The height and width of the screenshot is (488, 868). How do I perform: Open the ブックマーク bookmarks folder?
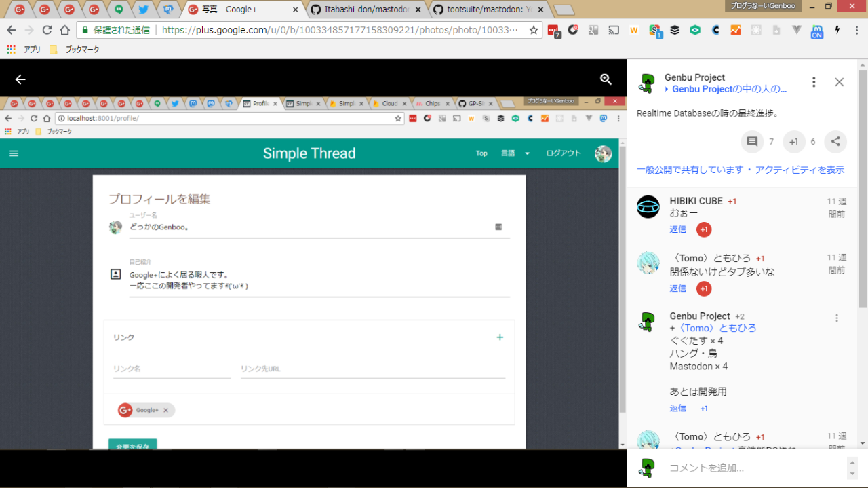[75, 50]
